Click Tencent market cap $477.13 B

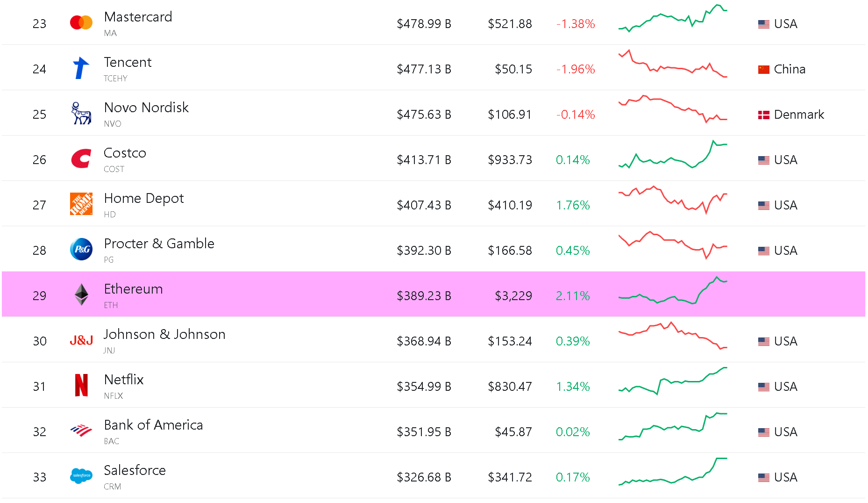point(424,69)
